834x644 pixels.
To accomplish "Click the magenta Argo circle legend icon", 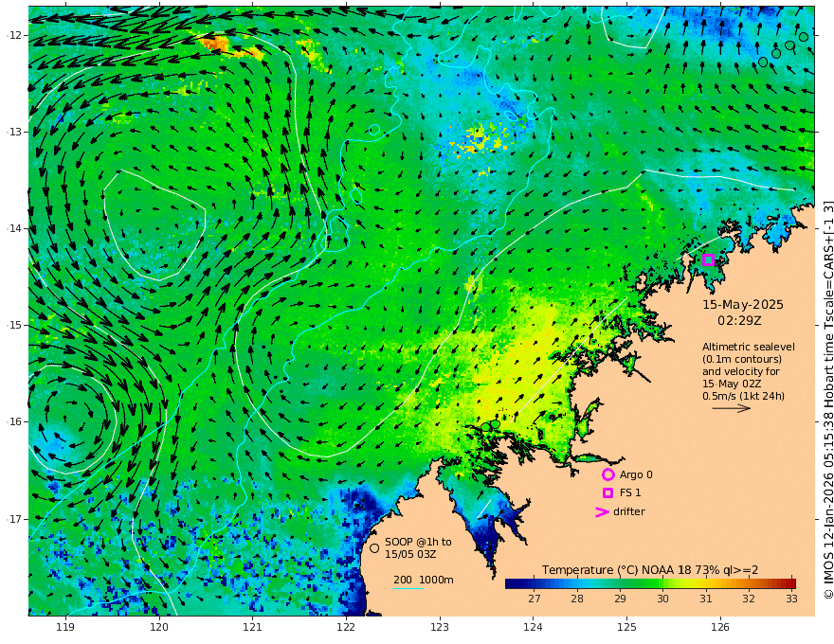I will tap(607, 474).
